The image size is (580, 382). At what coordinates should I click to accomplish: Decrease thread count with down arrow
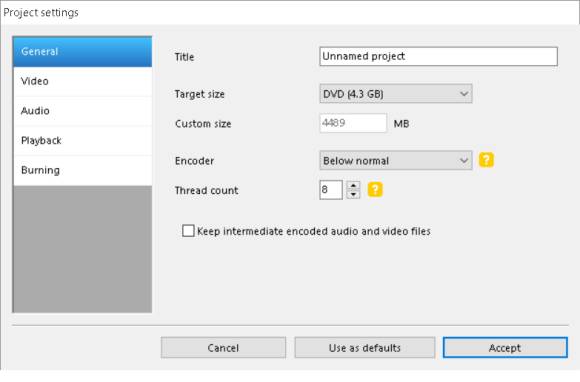coord(354,194)
